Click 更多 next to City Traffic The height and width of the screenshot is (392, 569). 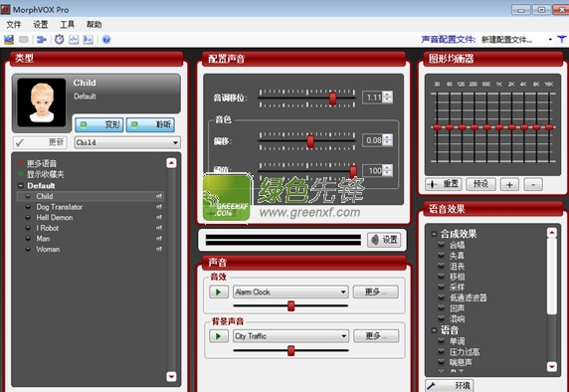376,336
